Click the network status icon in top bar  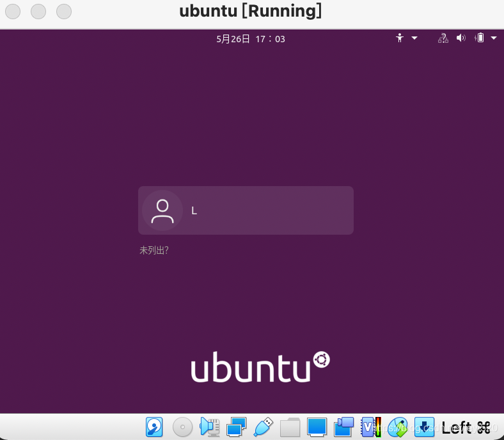pyautogui.click(x=443, y=38)
